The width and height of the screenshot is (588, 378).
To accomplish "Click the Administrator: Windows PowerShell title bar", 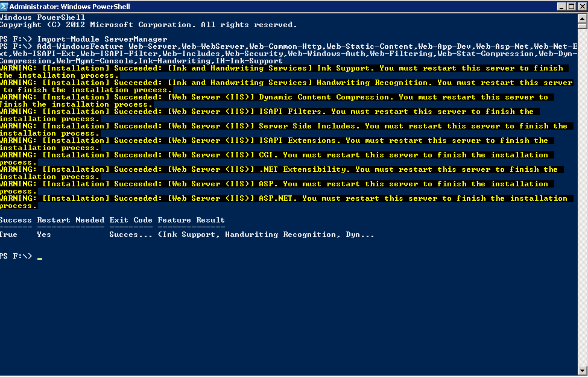I will 241,5.
